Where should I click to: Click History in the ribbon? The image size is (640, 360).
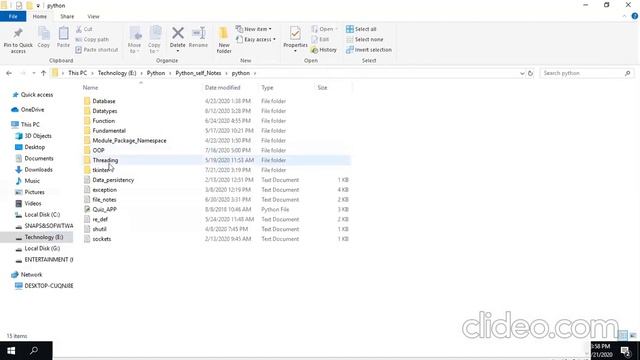click(324, 49)
